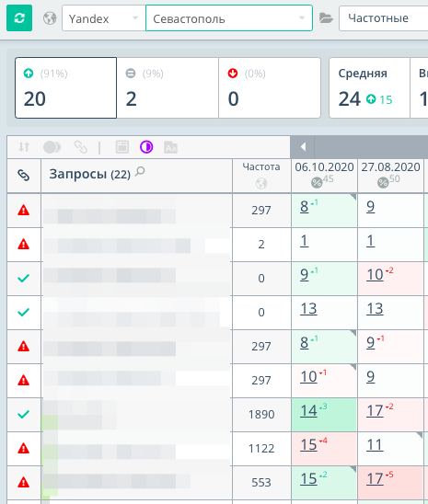Viewport: 428px width, 504px height.
Task: Open position 15 link in 1122 row
Action: pos(308,445)
